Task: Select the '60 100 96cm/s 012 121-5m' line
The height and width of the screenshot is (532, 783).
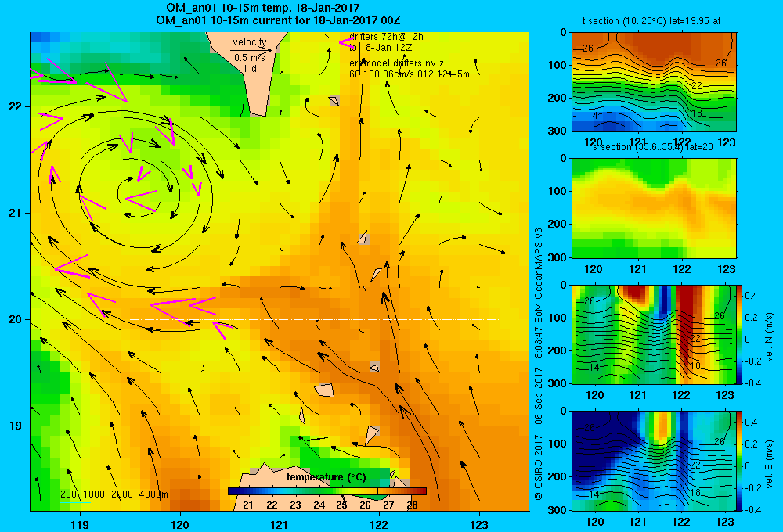Action: coord(409,74)
